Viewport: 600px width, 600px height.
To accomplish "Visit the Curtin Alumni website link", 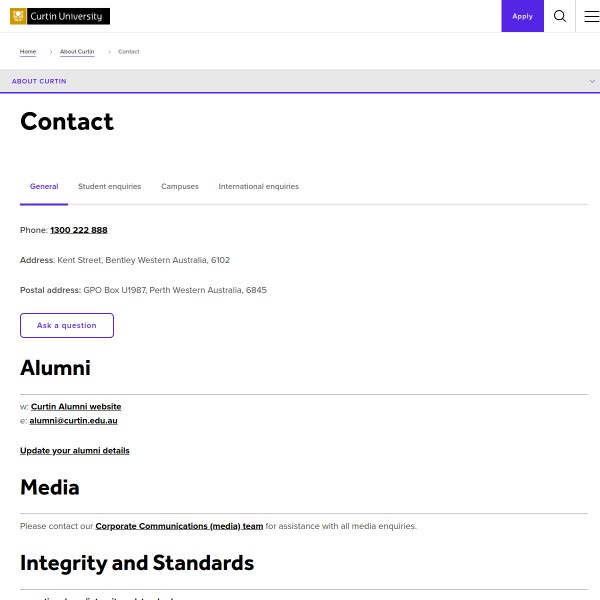I will [x=76, y=407].
